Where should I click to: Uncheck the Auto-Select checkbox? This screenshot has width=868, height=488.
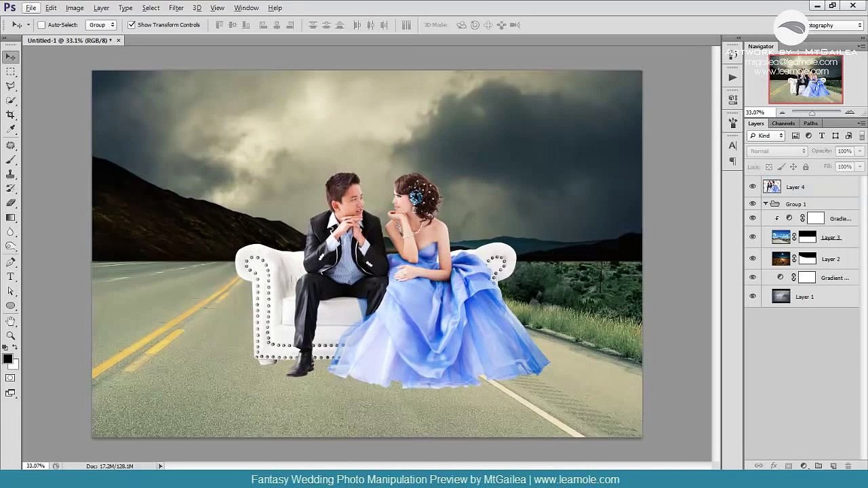click(41, 25)
